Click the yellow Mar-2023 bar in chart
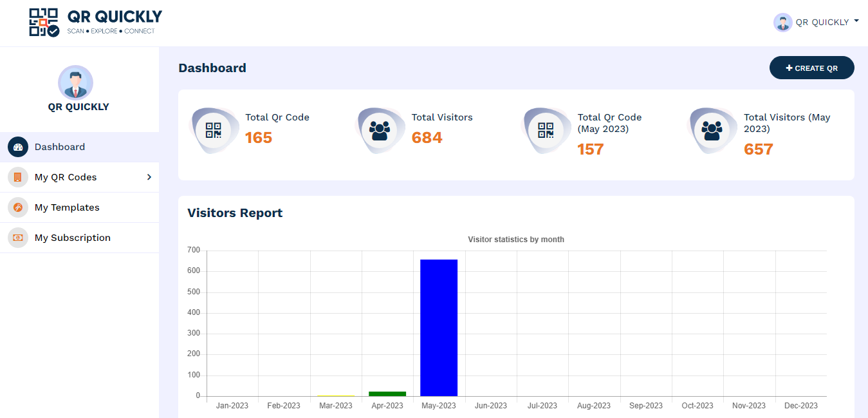 (336, 395)
